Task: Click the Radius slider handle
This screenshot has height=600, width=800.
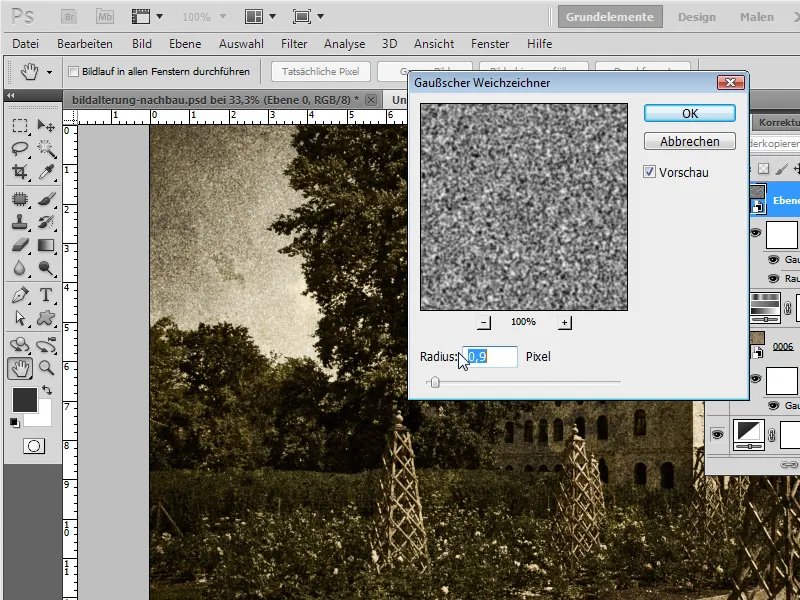Action: tap(435, 382)
